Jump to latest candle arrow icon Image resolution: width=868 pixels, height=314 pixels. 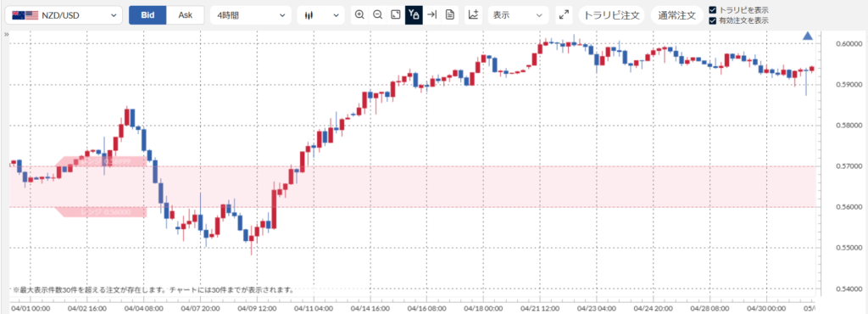point(432,15)
